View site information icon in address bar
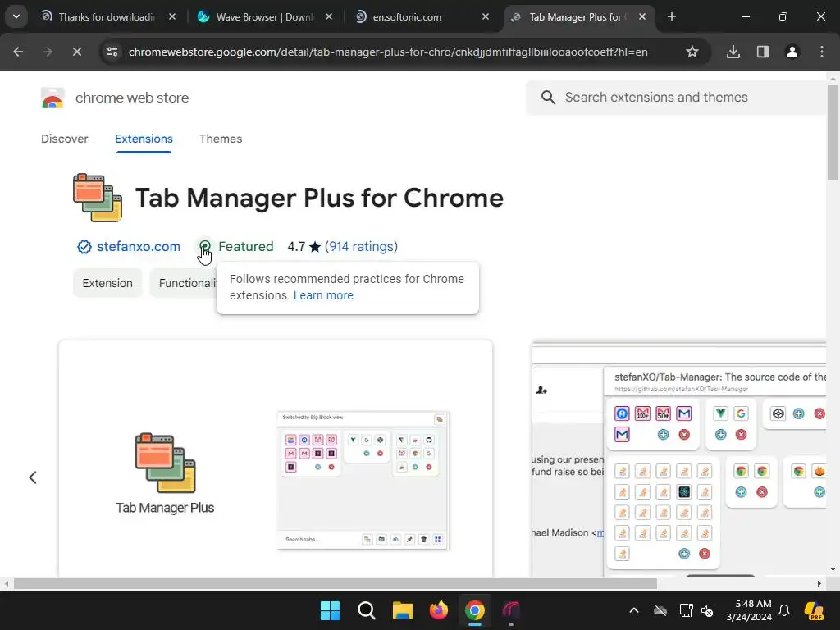The height and width of the screenshot is (630, 840). coord(112,52)
